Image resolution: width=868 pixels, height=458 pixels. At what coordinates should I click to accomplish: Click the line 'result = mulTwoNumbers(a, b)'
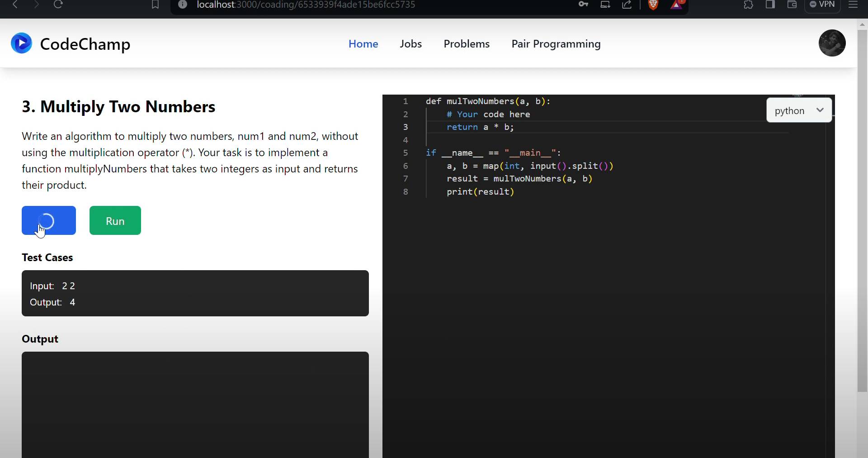(519, 179)
